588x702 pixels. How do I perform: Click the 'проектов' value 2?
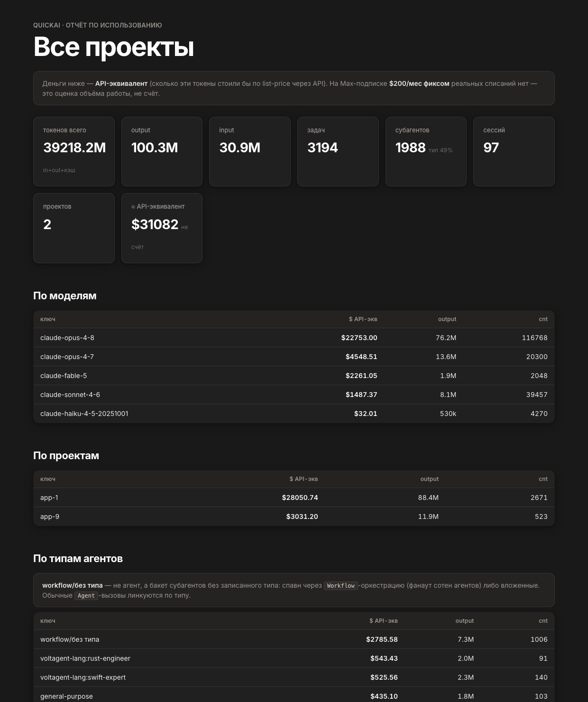pos(47,224)
